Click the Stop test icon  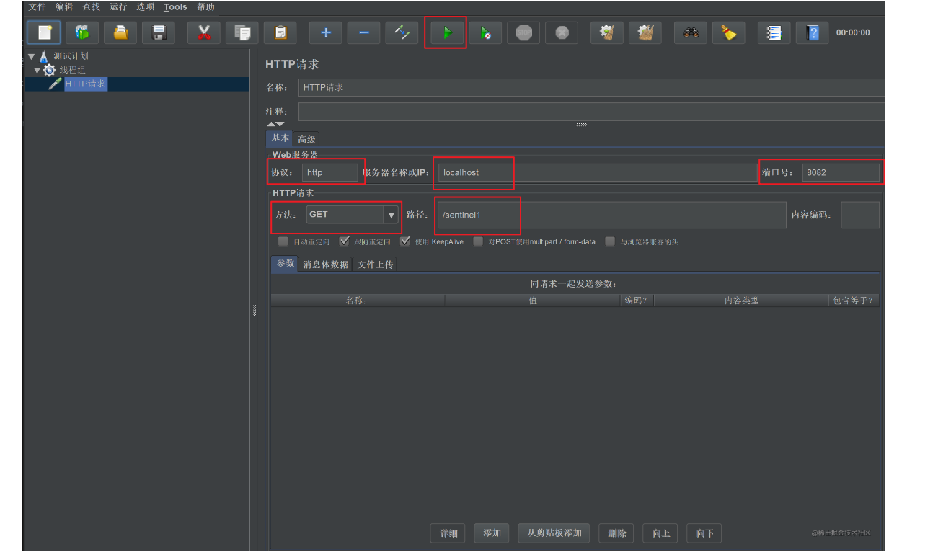[x=524, y=32]
